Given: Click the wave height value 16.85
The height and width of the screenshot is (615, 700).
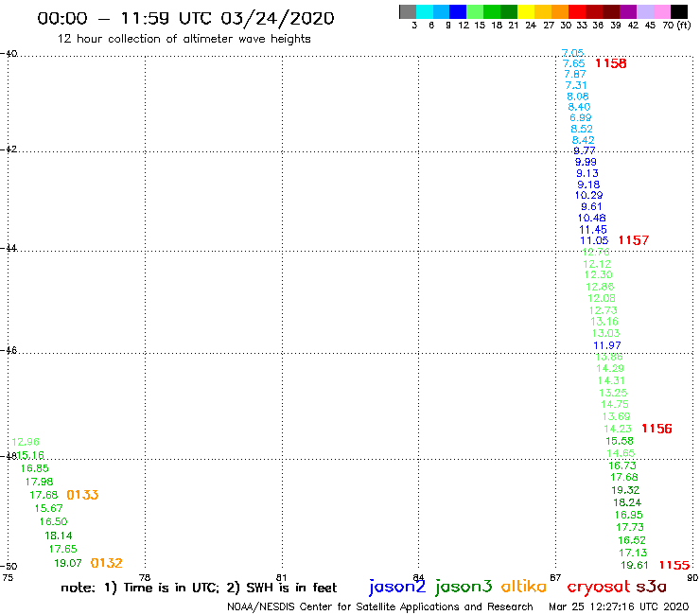Looking at the screenshot, I should tap(35, 468).
